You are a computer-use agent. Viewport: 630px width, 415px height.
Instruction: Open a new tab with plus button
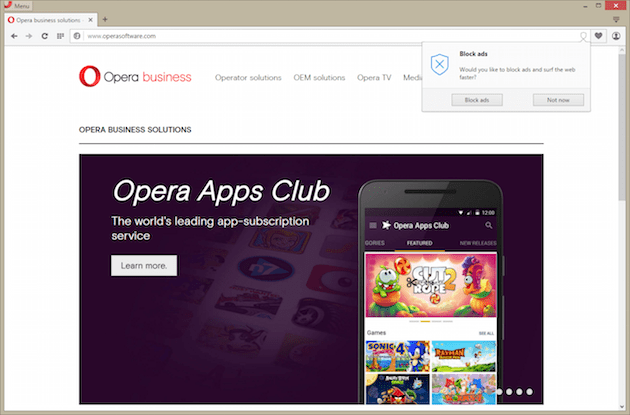(105, 19)
